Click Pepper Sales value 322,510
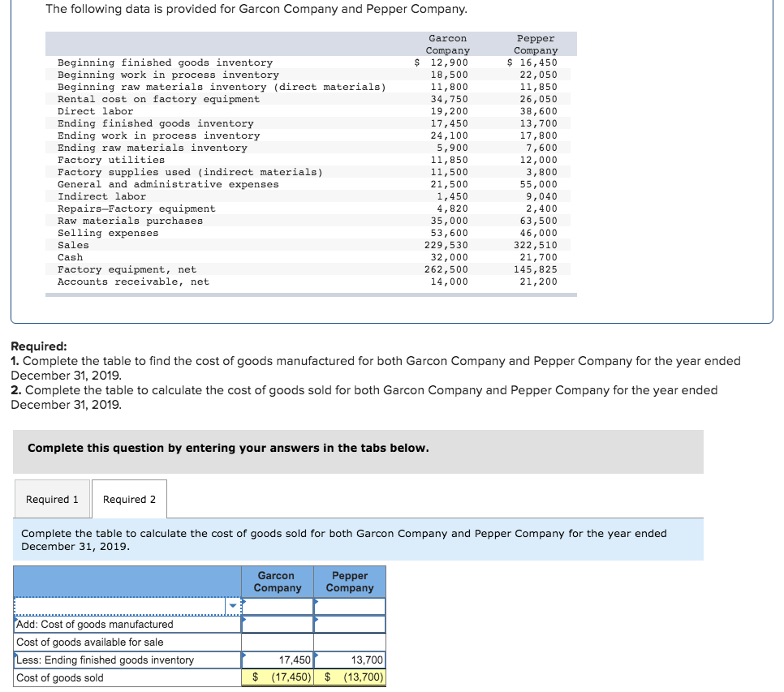784x692 pixels. pos(536,245)
